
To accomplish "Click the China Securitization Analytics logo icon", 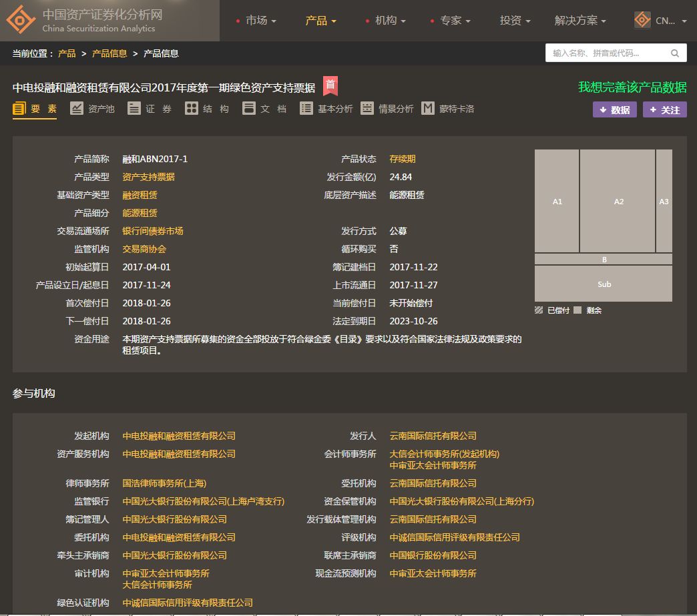I will (x=21, y=20).
